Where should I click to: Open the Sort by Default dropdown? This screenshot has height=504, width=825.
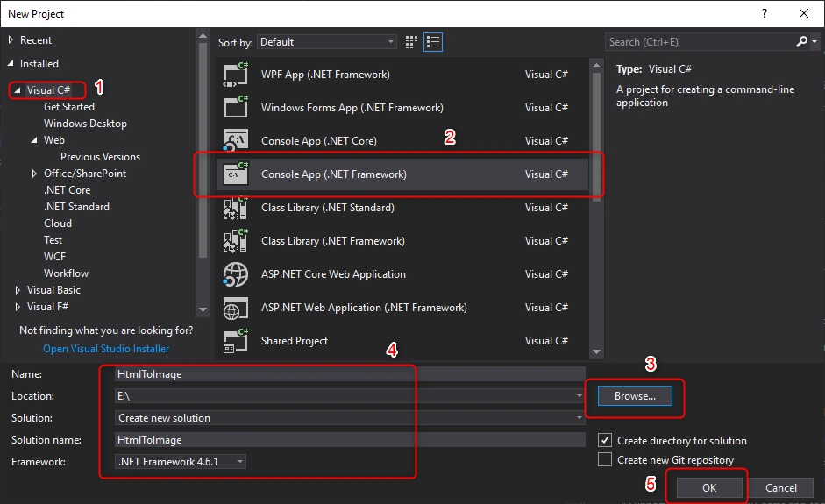(x=327, y=42)
